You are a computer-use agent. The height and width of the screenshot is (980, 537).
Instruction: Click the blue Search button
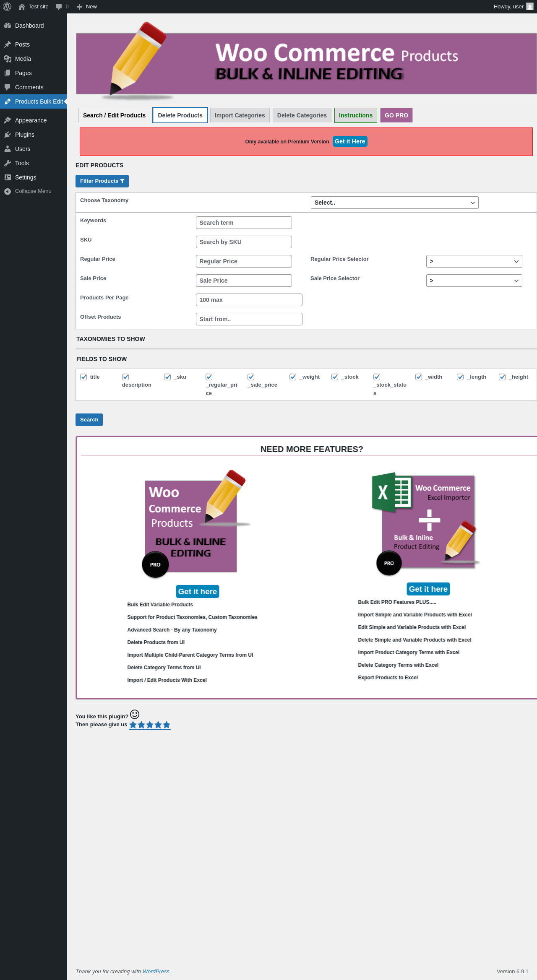pyautogui.click(x=89, y=420)
